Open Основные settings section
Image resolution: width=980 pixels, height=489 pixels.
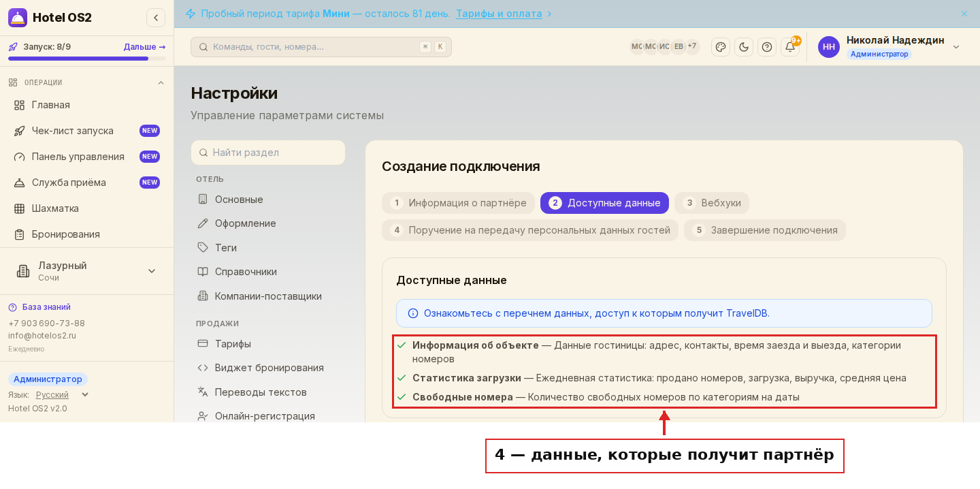[x=268, y=200]
